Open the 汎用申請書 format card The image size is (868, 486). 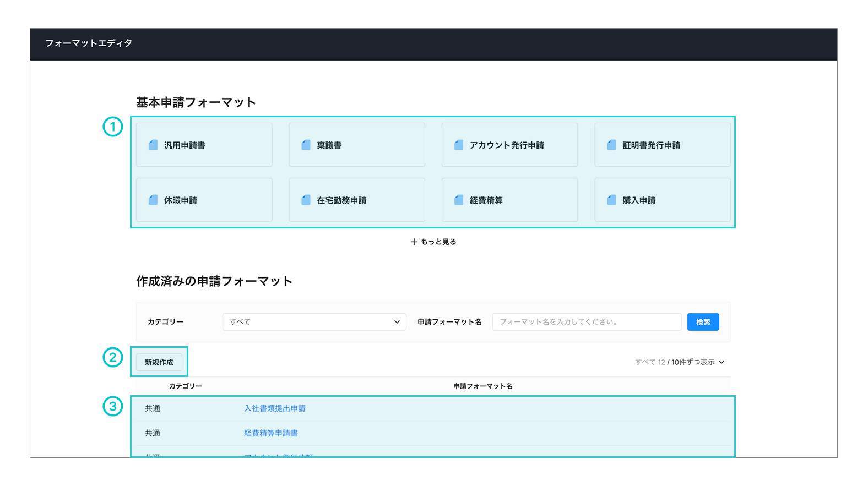(x=204, y=145)
